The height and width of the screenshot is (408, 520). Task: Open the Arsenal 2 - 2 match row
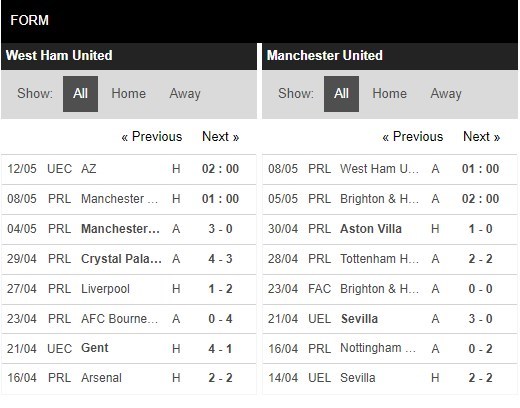point(129,378)
